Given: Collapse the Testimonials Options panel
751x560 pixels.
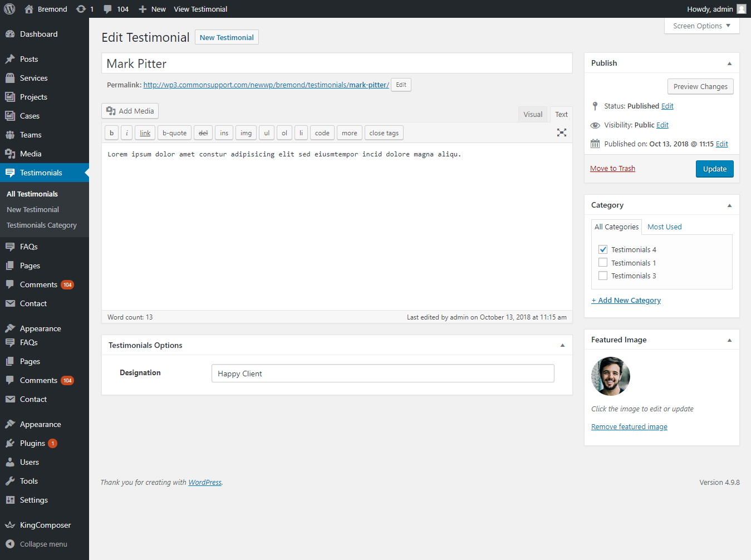Looking at the screenshot, I should 562,345.
